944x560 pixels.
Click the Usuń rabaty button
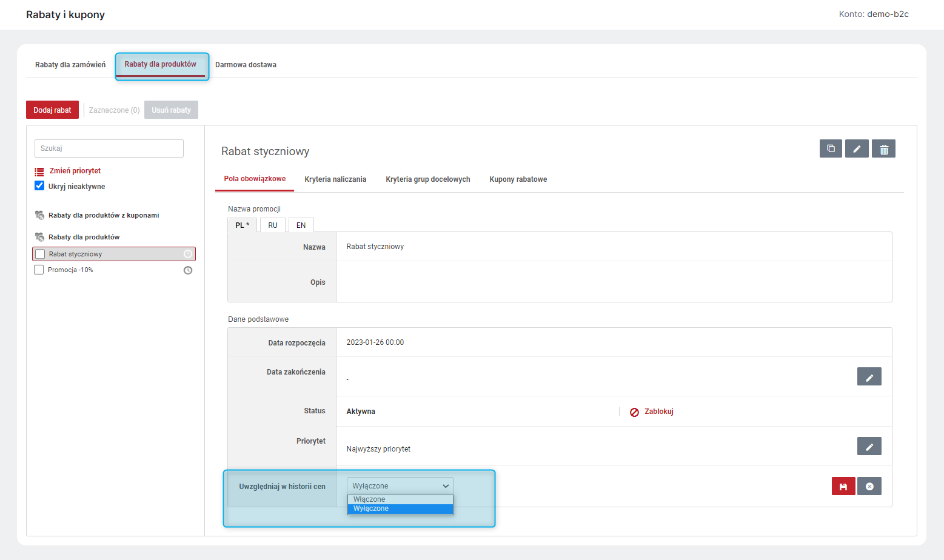[x=171, y=110]
